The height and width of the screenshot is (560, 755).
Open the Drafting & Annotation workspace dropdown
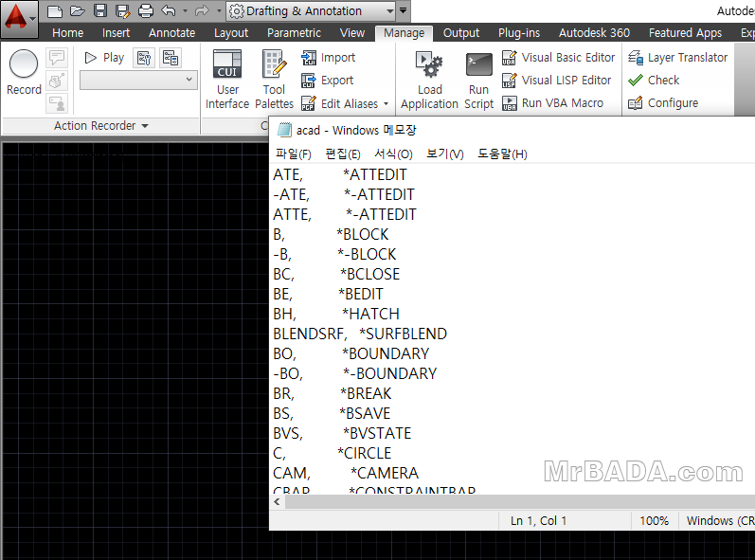(311, 11)
